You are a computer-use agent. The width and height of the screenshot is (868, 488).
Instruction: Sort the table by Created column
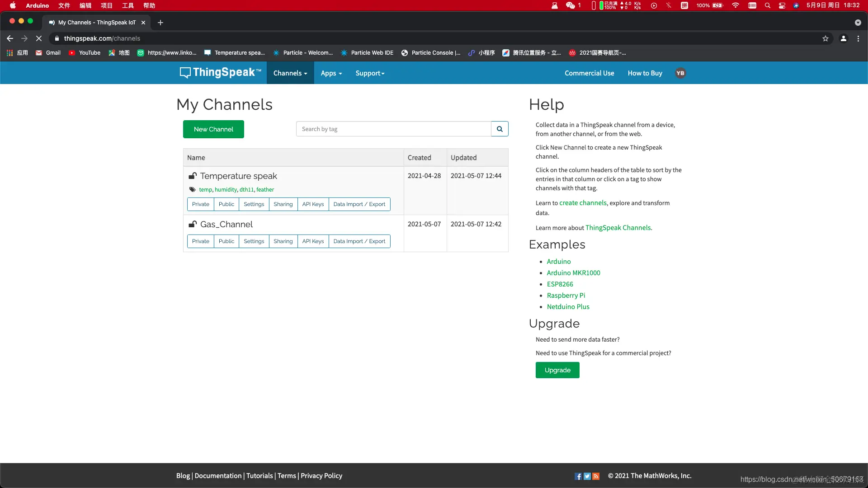[419, 158]
